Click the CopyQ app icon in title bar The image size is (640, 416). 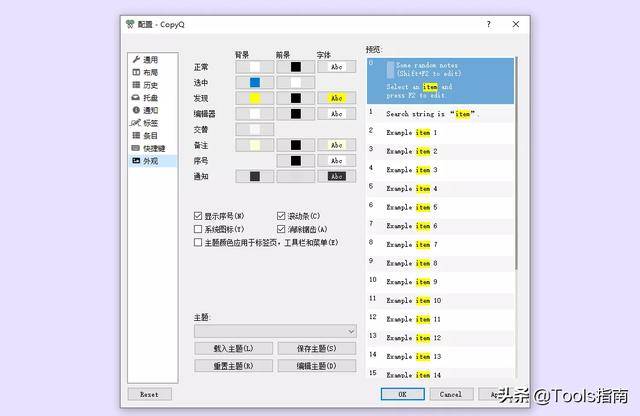pos(130,24)
